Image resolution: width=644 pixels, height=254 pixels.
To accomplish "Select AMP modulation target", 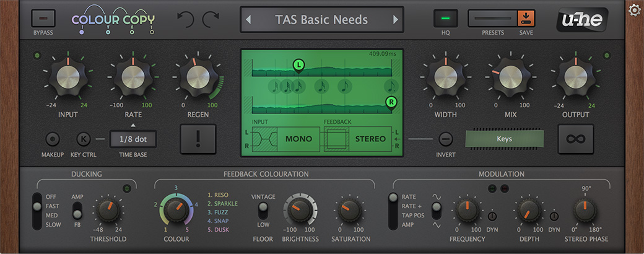I will 408,225.
